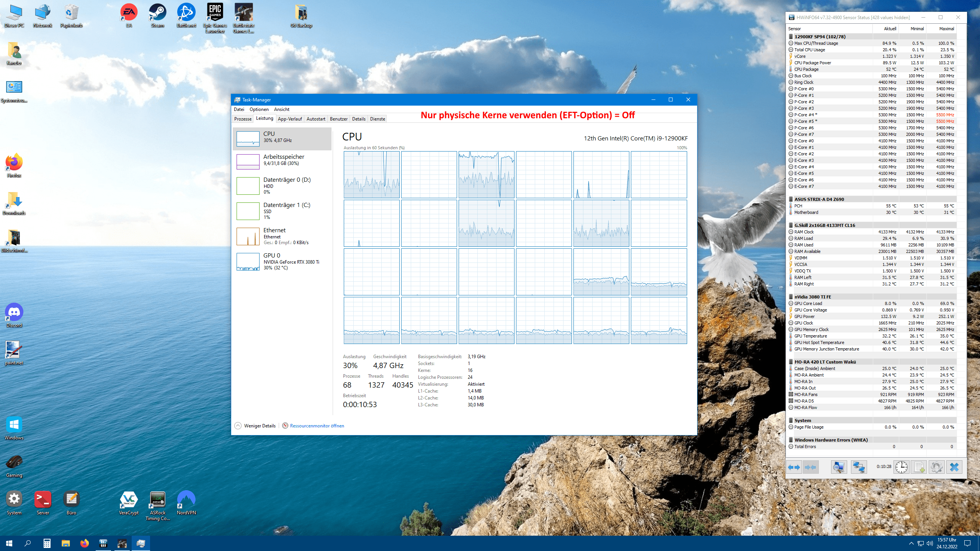The height and width of the screenshot is (551, 980).
Task: Open Optionen menu in Task-Manager
Action: 259,109
